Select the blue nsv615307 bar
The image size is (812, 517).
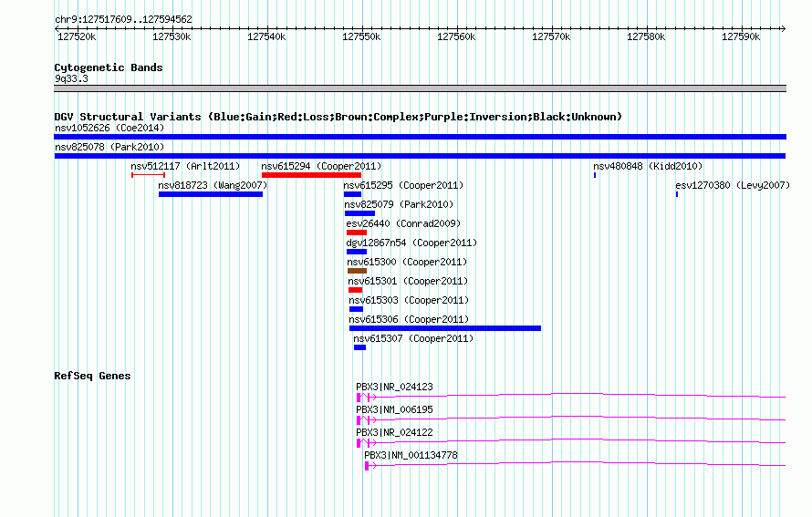point(359,347)
